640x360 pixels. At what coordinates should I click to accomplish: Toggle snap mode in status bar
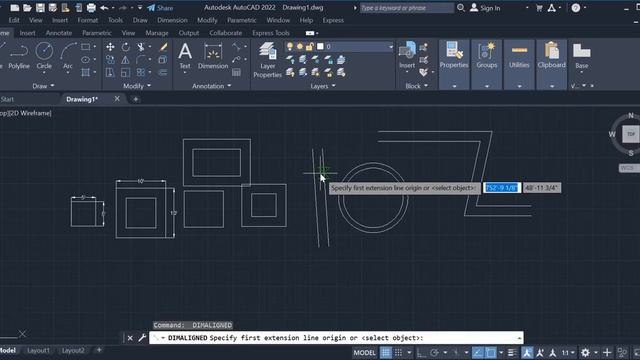coord(398,353)
